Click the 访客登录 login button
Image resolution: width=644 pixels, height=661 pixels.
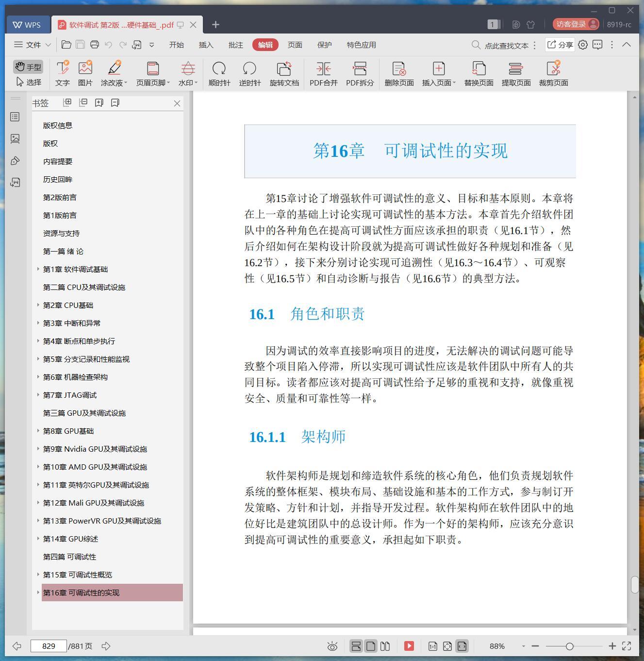pos(576,24)
